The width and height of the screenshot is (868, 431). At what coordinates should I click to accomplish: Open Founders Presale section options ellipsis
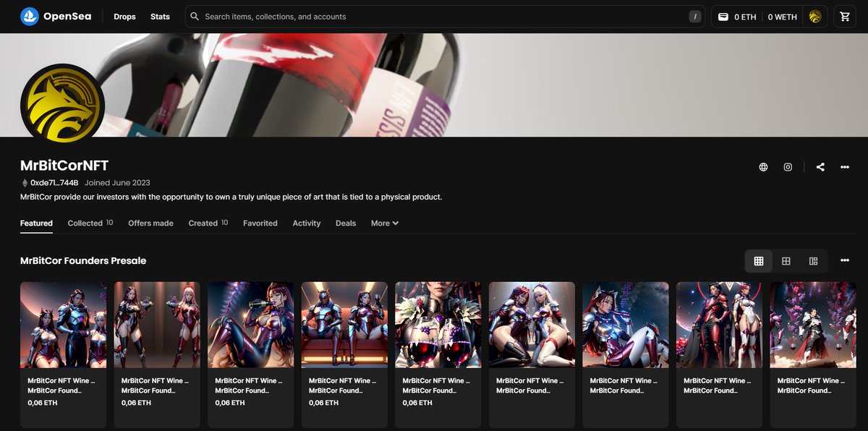pos(845,260)
